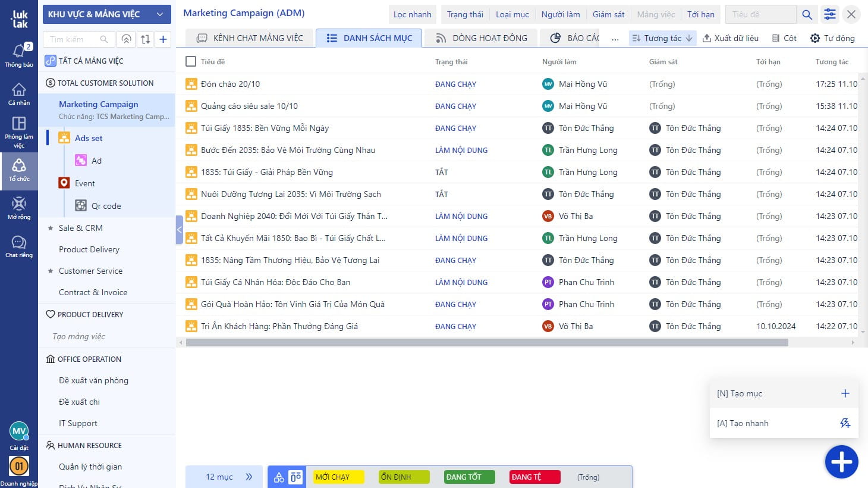
Task: Click the magnifier search icon beside Tiêu đề
Action: [807, 14]
